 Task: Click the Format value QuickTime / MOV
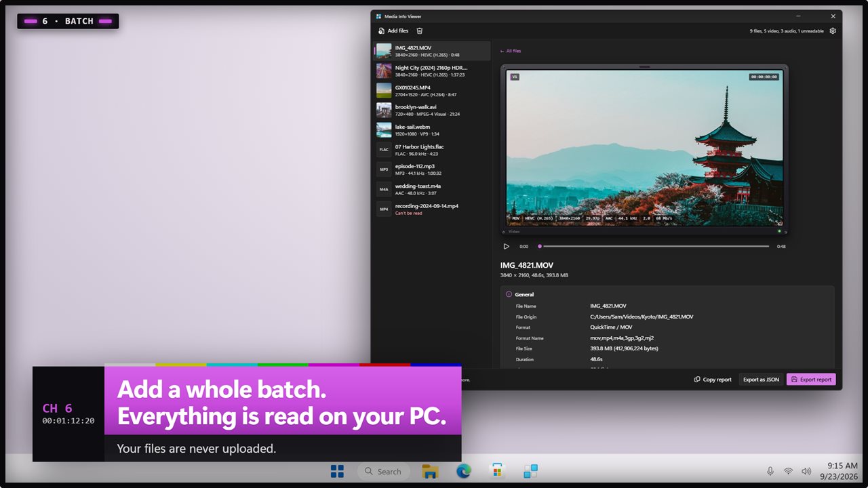611,327
